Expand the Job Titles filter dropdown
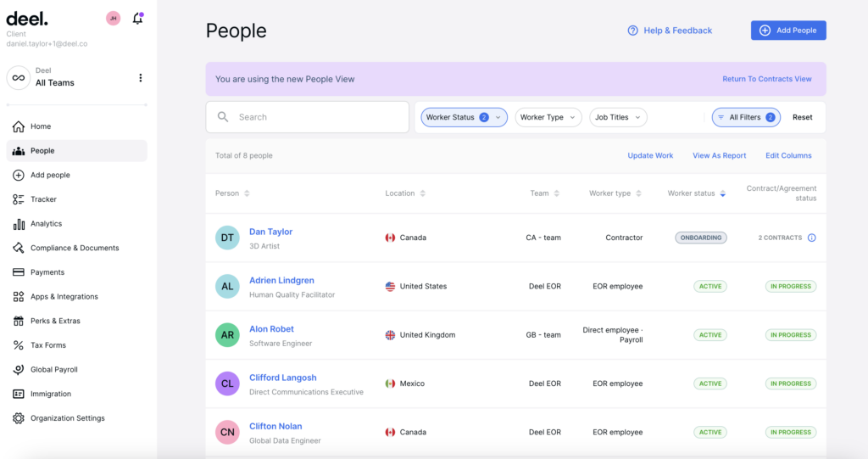Viewport: 868px width, 459px height. coord(618,118)
